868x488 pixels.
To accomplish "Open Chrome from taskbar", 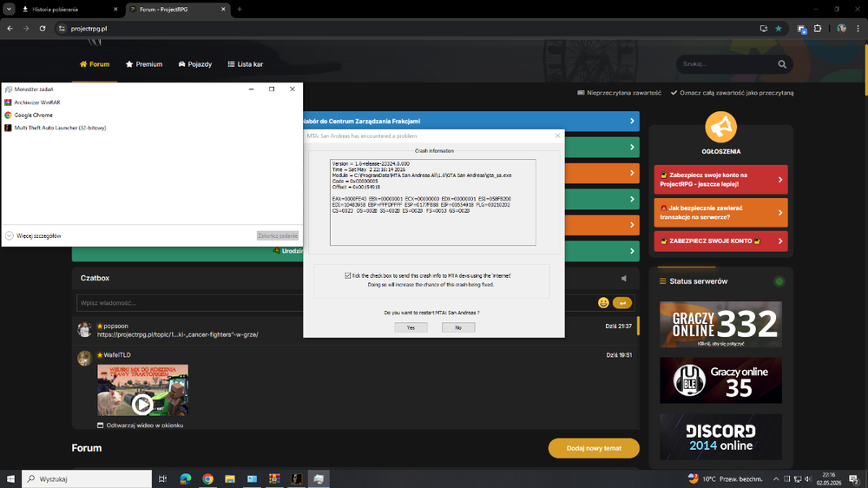I will coord(207,479).
